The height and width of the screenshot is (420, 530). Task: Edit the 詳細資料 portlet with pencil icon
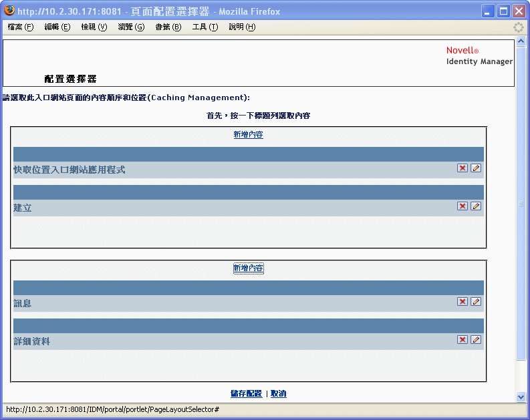(x=476, y=340)
